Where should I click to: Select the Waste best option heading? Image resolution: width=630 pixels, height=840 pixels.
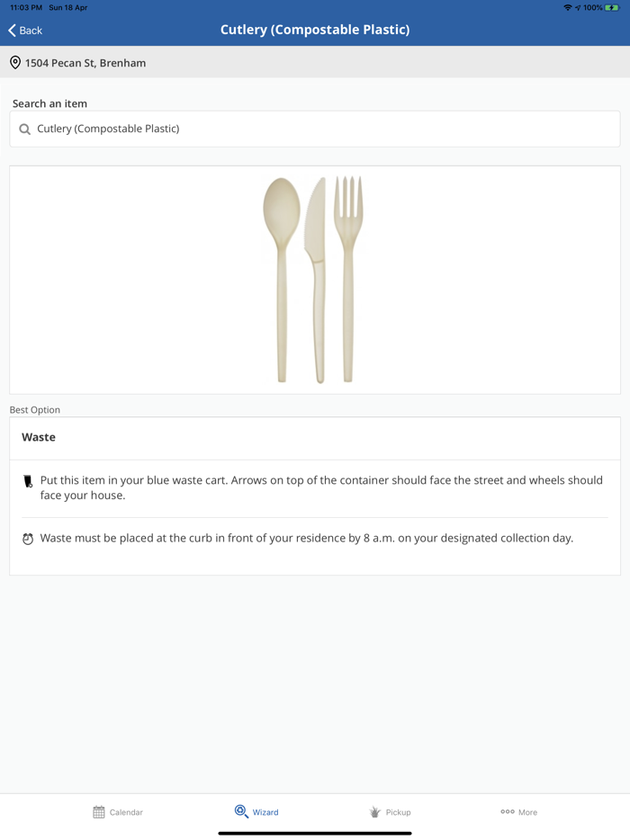pos(39,438)
